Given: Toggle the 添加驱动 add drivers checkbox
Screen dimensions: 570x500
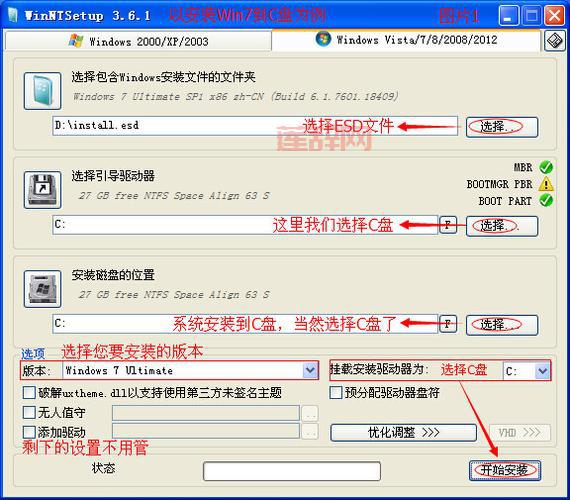Looking at the screenshot, I should pyautogui.click(x=29, y=432).
